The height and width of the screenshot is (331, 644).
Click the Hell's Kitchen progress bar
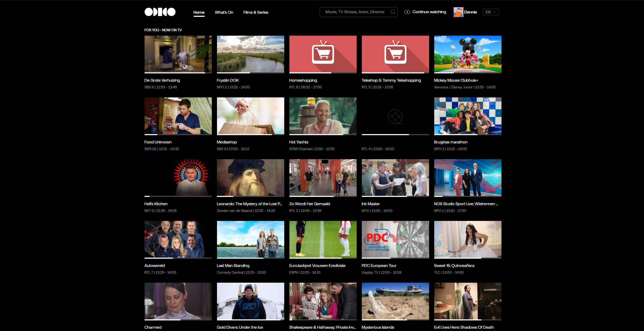[x=178, y=196]
